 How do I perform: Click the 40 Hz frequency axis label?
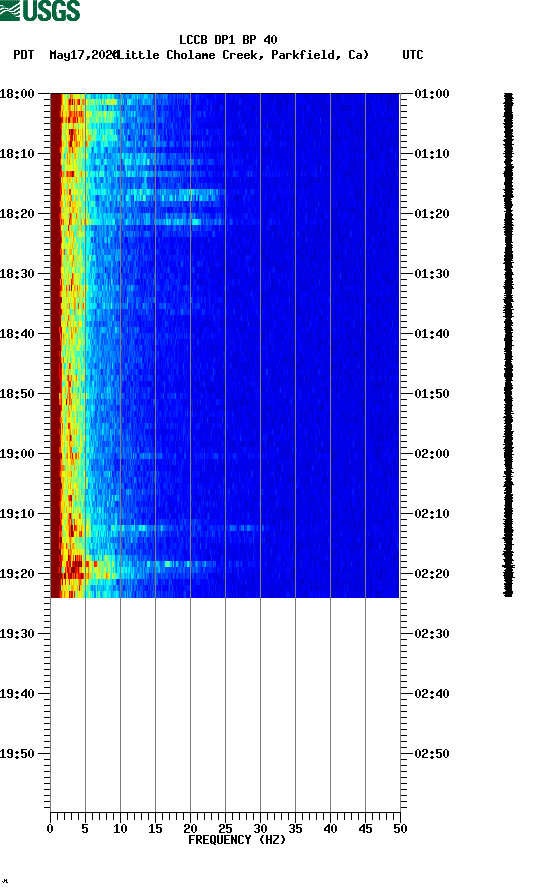coord(330,829)
